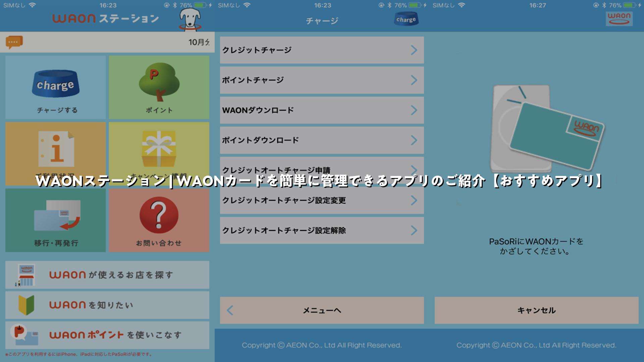Tap the 10月 news ticker text
This screenshot has width=644, height=362.
pos(199,42)
